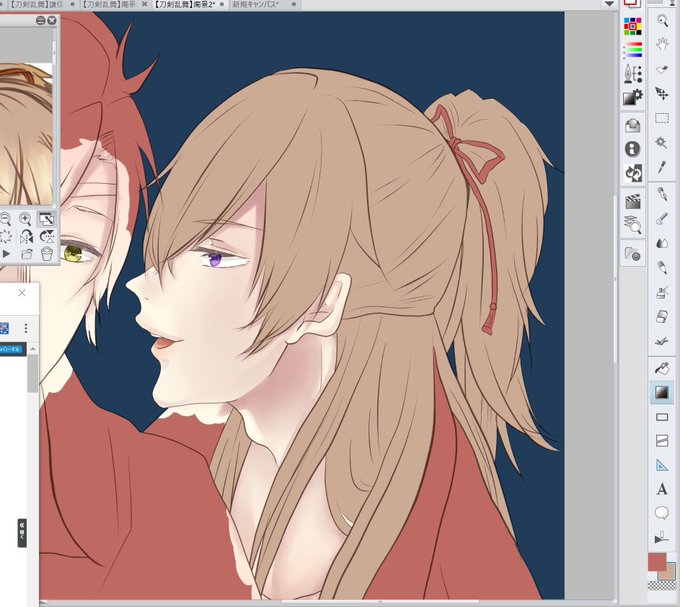Select the Blend color mixing tool
680x607 pixels.
(662, 342)
